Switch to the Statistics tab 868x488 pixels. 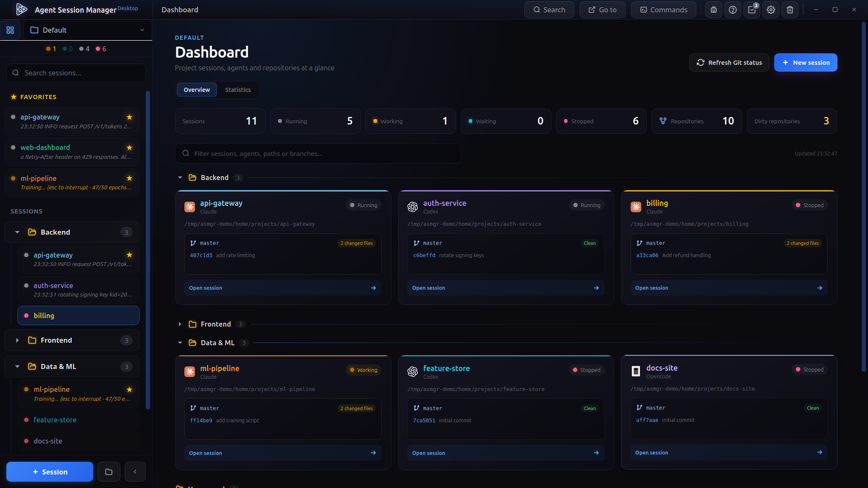click(238, 90)
